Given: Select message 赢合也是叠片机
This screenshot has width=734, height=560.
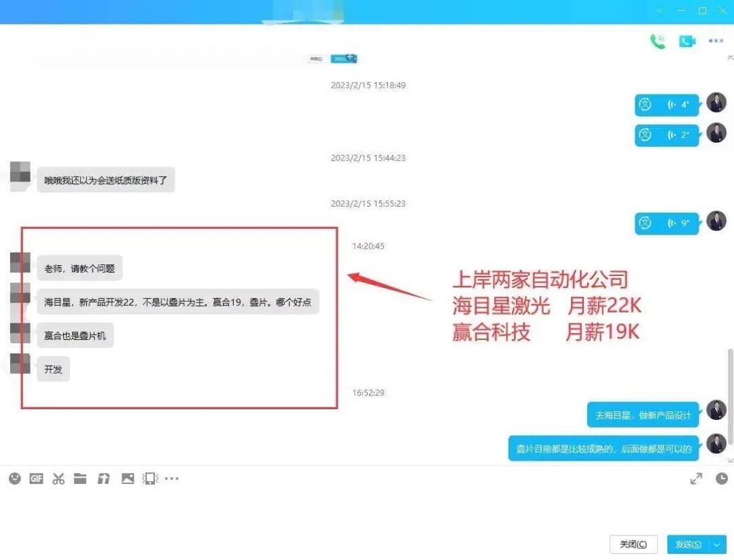Looking at the screenshot, I should tap(75, 335).
